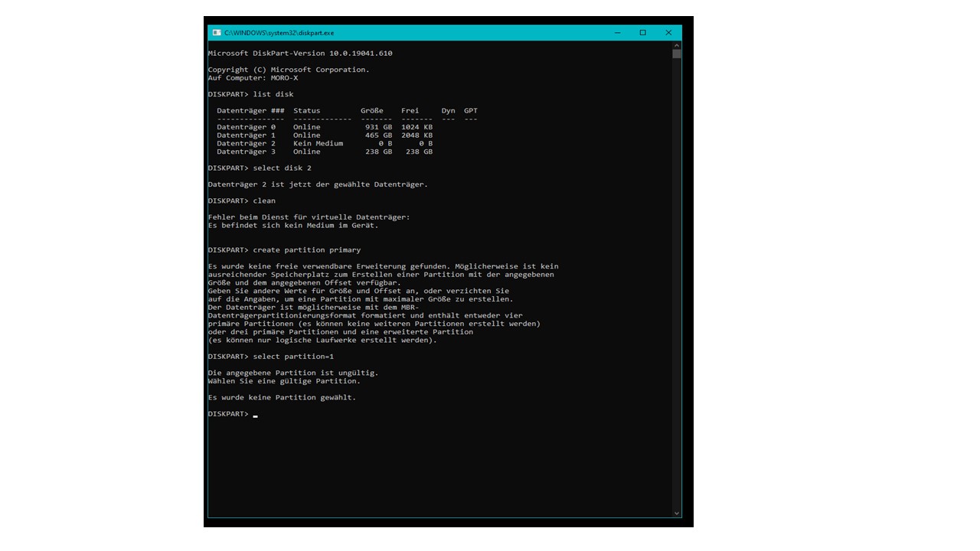
Task: Click 'Es wurde keine Partition gewählt.'
Action: 282,397
